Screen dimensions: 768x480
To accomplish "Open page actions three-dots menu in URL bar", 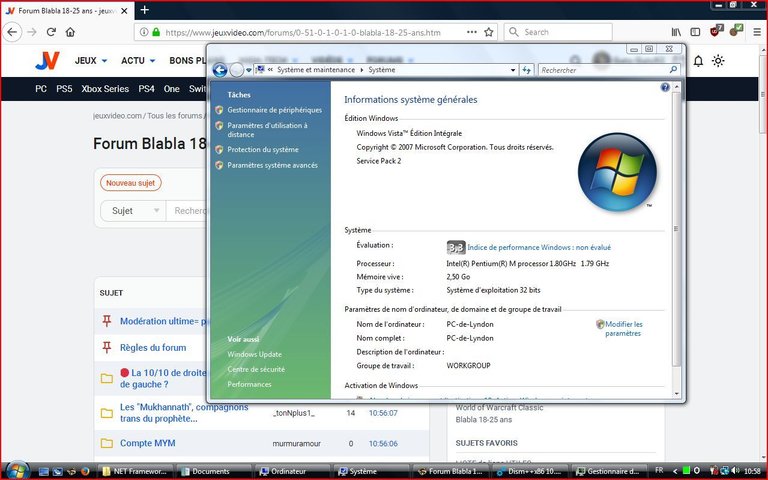I will [x=471, y=32].
